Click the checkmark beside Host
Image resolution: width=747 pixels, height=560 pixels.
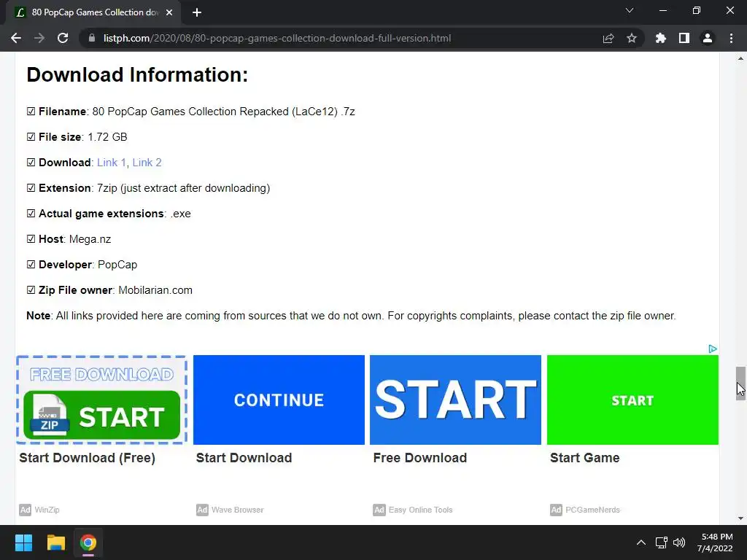[x=31, y=239]
